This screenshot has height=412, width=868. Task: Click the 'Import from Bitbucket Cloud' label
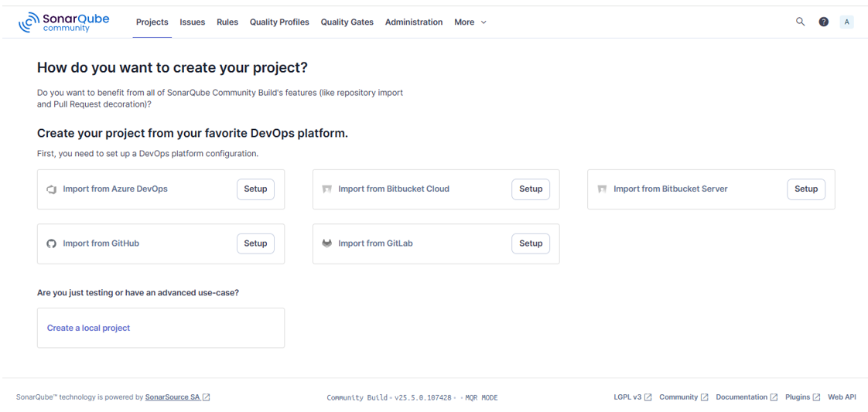[394, 189]
